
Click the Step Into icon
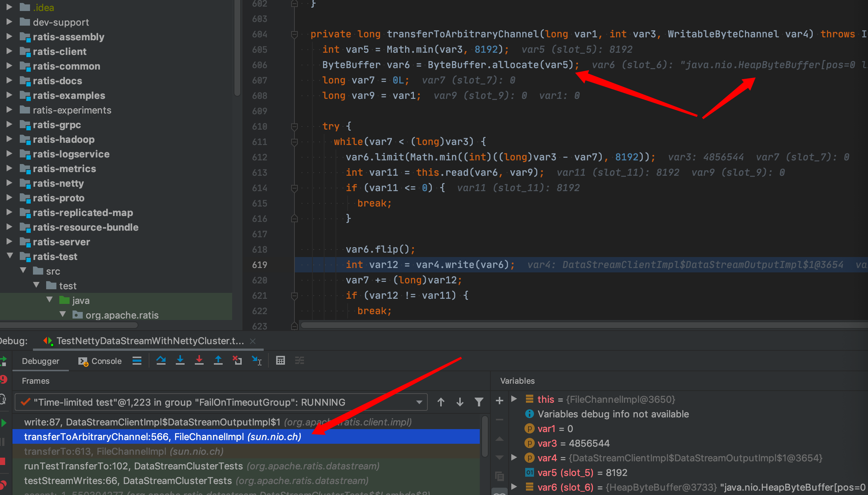(x=180, y=361)
